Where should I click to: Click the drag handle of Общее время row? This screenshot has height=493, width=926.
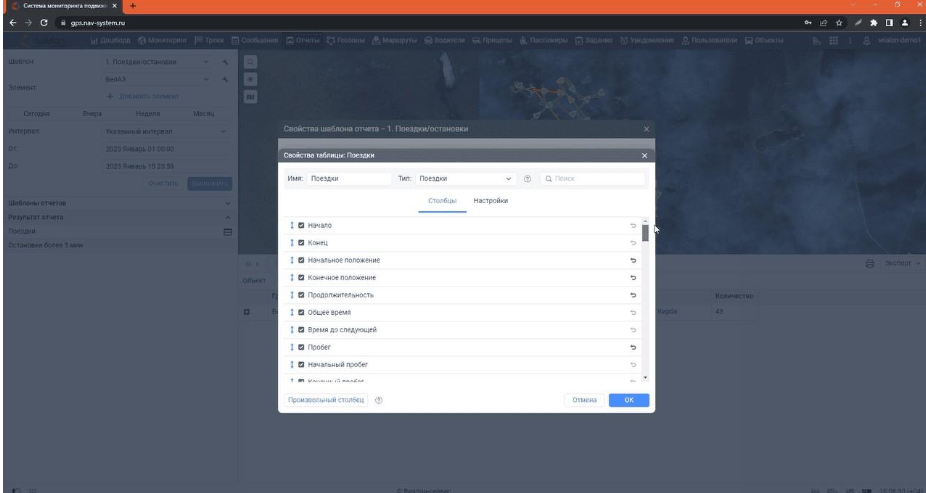[290, 312]
